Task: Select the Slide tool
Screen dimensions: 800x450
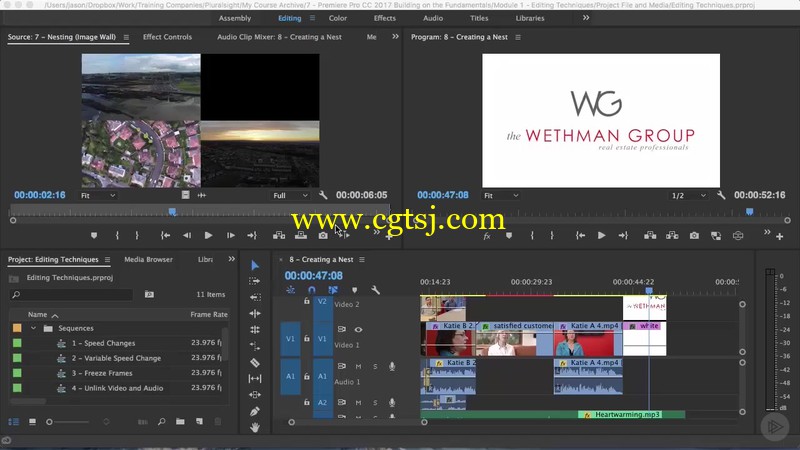Action: click(x=255, y=395)
